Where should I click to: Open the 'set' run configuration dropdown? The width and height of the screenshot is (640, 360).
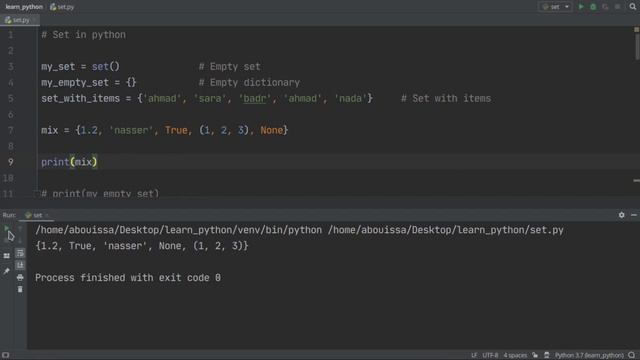(555, 7)
